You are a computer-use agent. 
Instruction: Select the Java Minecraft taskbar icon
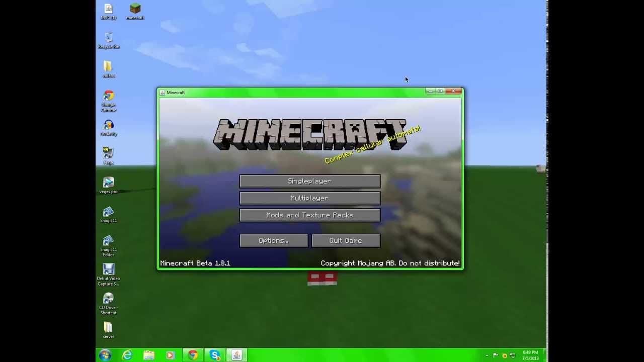pyautogui.click(x=236, y=355)
